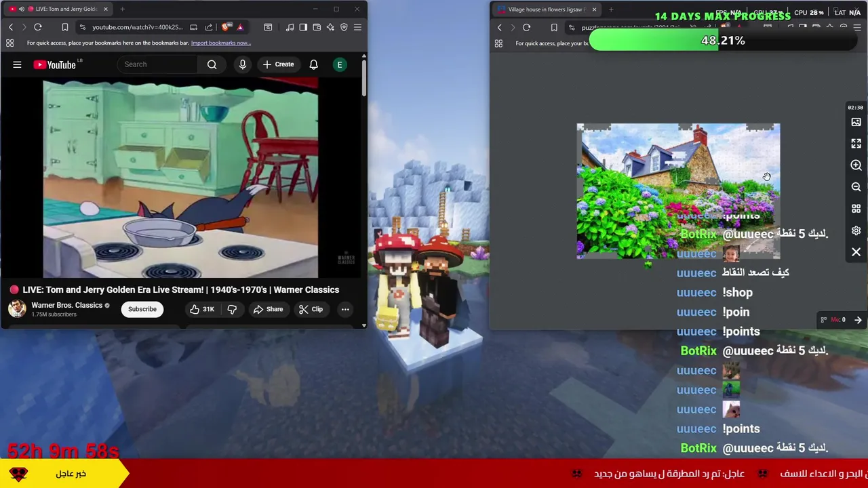This screenshot has width=868, height=488.
Task: Click the village house puzzle image
Action: (x=678, y=191)
